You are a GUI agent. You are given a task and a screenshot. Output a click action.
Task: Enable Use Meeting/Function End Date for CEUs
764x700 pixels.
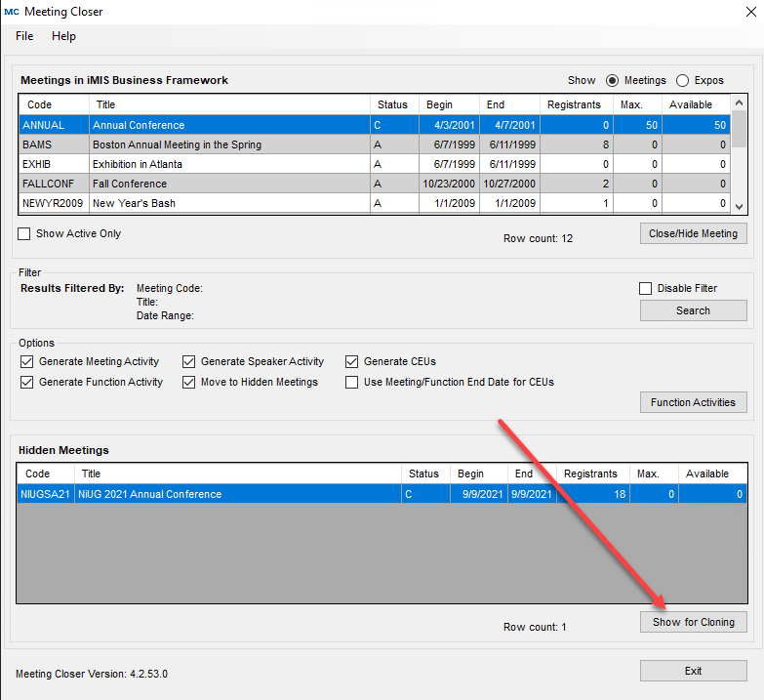tap(352, 382)
